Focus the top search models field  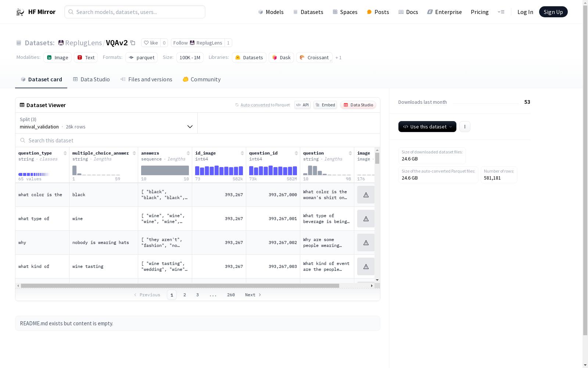[x=135, y=12]
